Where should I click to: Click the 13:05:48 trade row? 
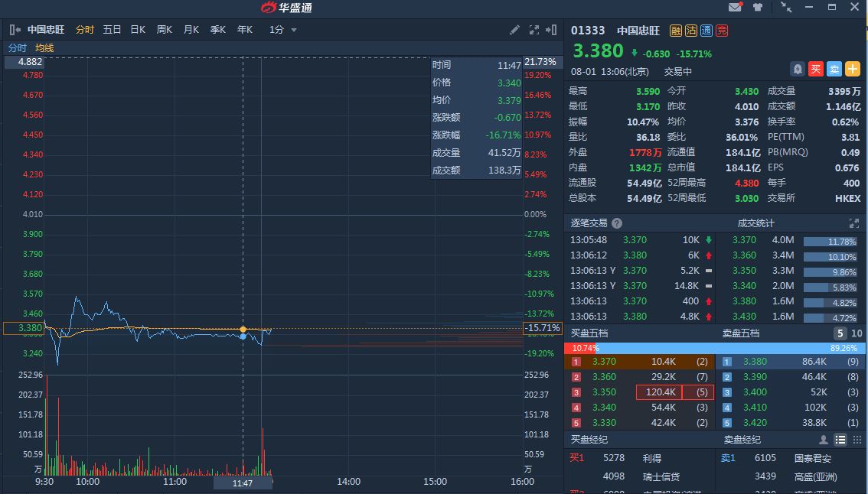click(641, 240)
